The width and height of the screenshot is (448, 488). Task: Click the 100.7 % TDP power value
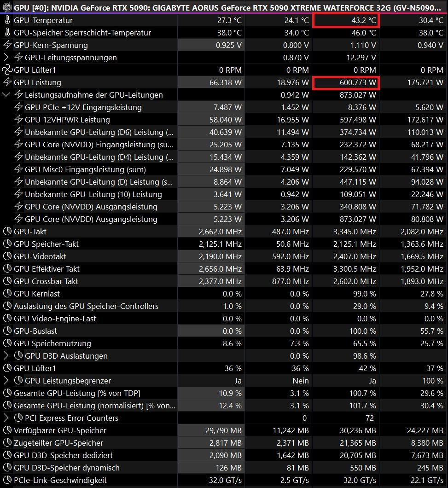point(363,393)
